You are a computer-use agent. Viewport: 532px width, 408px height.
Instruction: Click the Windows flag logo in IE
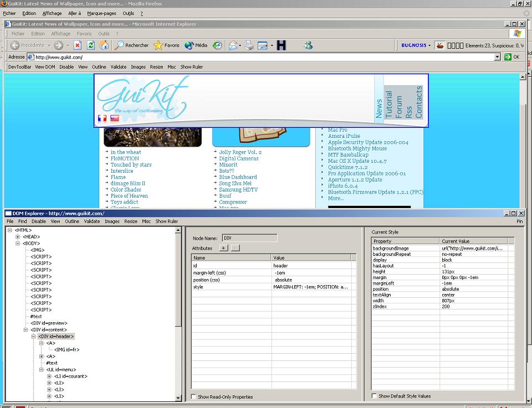click(518, 34)
